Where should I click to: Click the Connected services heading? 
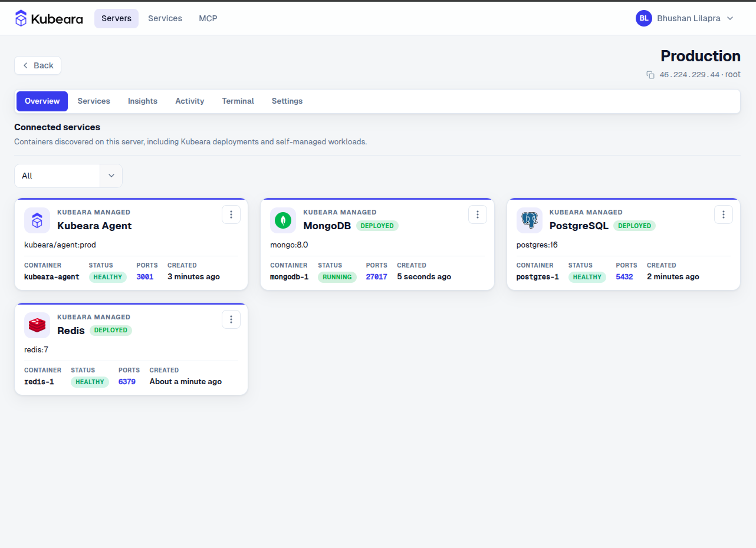[x=57, y=127]
